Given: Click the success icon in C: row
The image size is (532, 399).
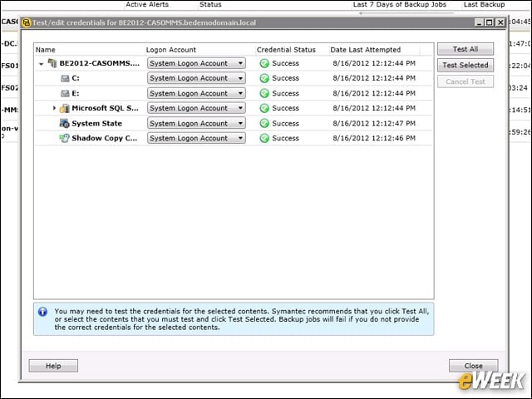Looking at the screenshot, I should pos(264,78).
